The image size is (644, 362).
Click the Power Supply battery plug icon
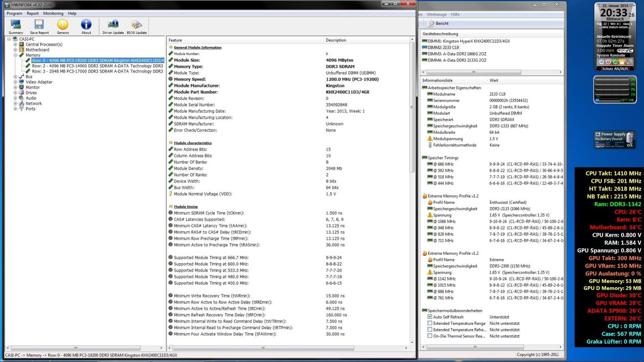[630, 138]
